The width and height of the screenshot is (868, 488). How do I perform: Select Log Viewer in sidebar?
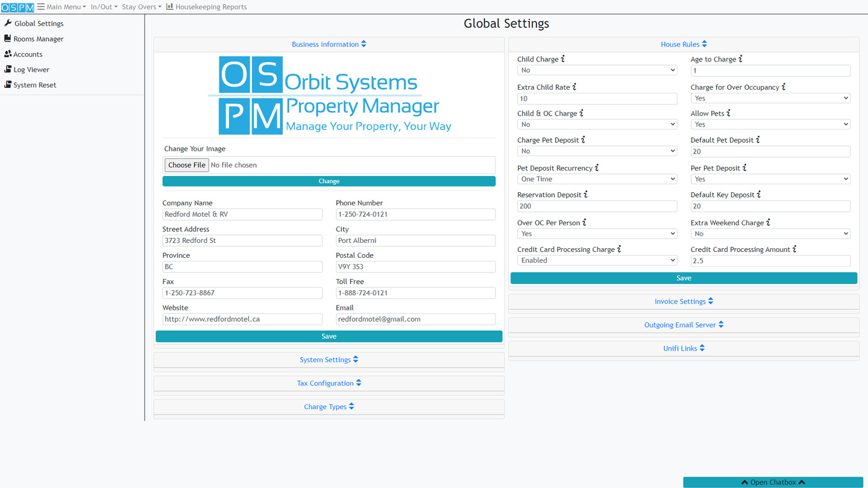27,69
